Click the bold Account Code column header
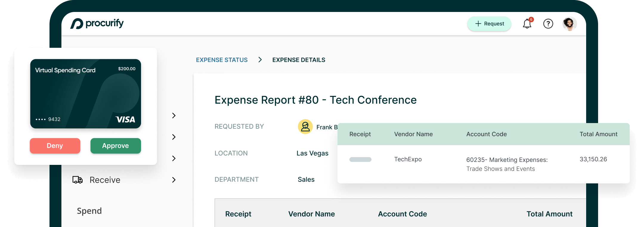 coord(402,214)
